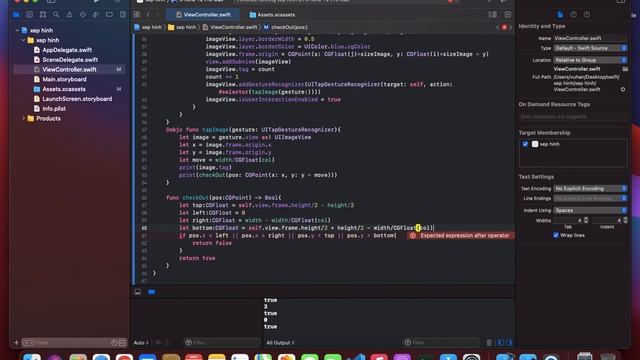Open the Line Endings dropdown
This screenshot has width=640, height=360.
click(x=590, y=198)
